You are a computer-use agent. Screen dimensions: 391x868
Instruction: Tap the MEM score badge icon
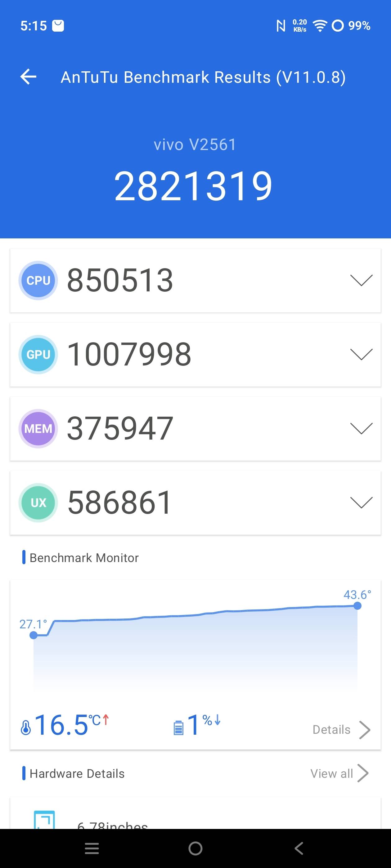click(x=38, y=429)
